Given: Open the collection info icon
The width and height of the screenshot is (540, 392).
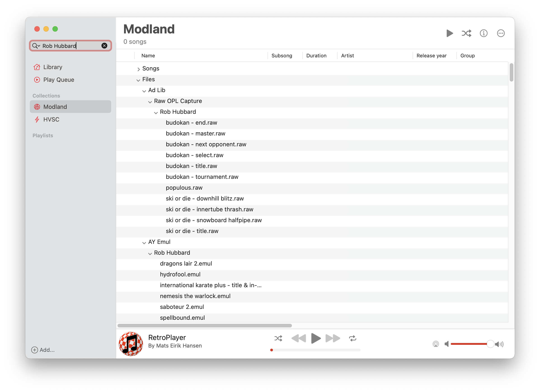Looking at the screenshot, I should click(x=483, y=33).
